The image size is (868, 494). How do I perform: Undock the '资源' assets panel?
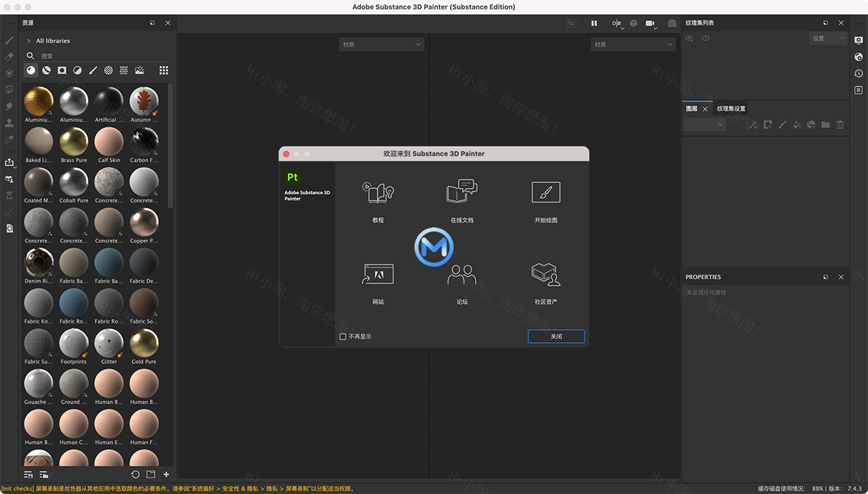pyautogui.click(x=153, y=23)
